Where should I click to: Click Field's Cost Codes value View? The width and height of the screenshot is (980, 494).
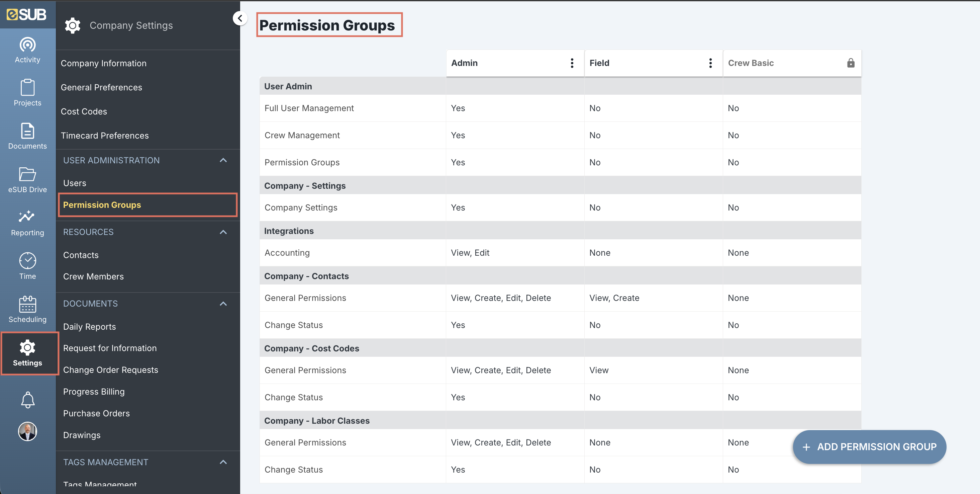pos(599,370)
